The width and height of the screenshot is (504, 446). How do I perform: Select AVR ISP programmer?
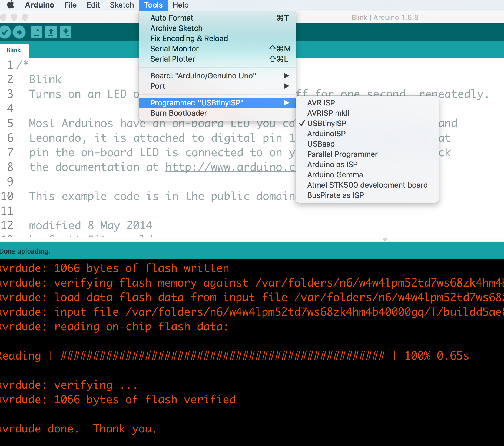(x=367, y=103)
